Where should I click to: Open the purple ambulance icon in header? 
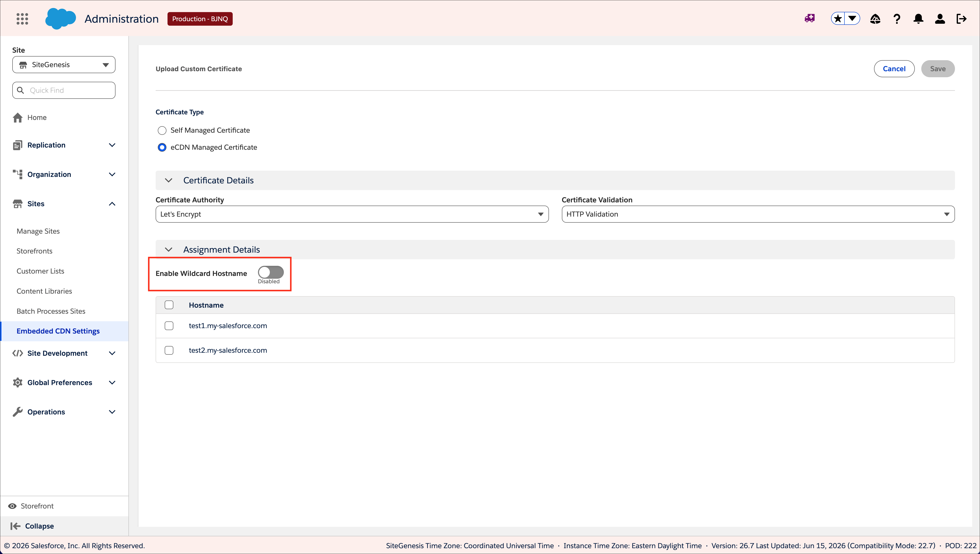coord(809,18)
